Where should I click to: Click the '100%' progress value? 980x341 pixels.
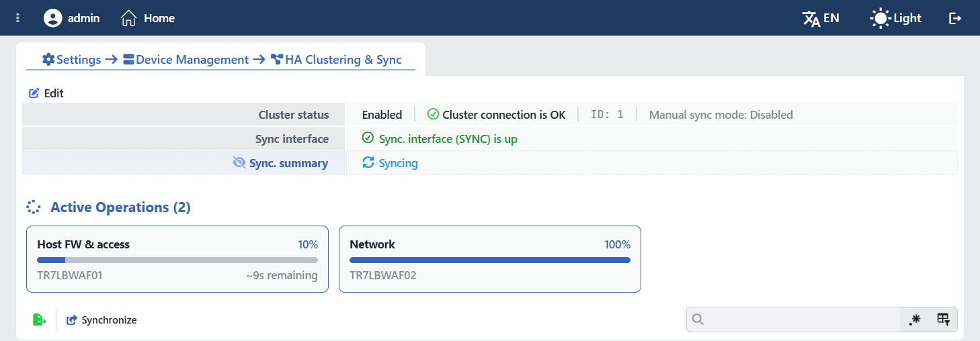pos(617,244)
